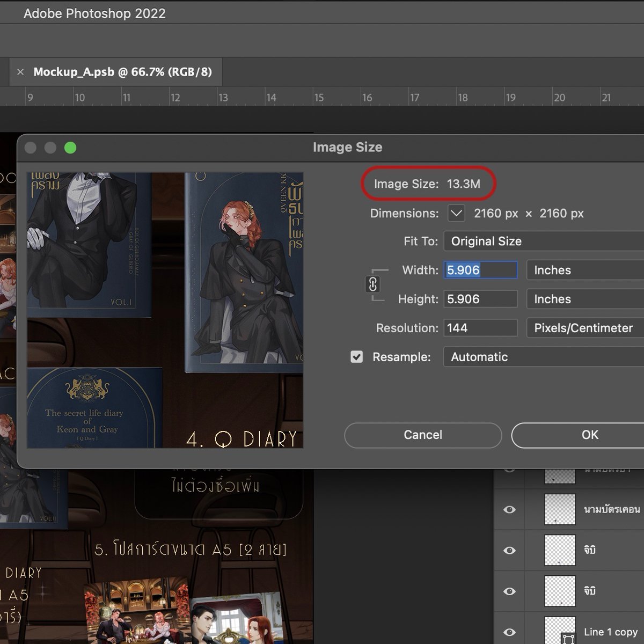The image size is (644, 644).
Task: Open the Dimensions unit dropdown arrow
Action: [456, 213]
